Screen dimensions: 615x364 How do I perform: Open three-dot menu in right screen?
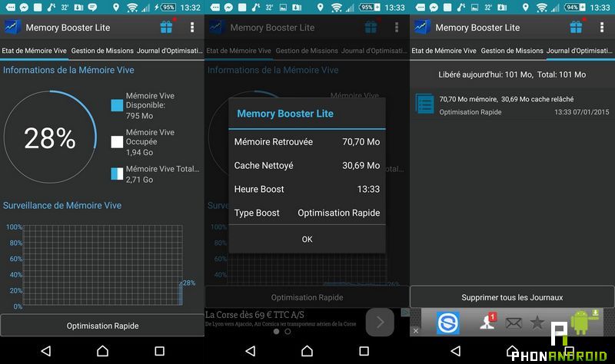[602, 27]
